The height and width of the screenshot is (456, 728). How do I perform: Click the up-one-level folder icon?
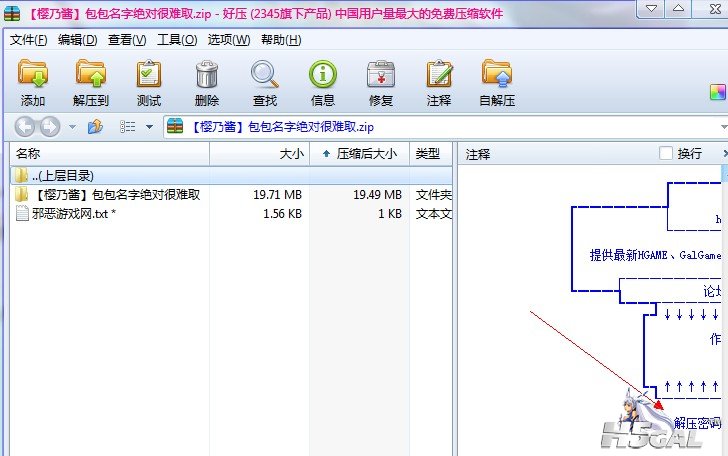point(95,126)
